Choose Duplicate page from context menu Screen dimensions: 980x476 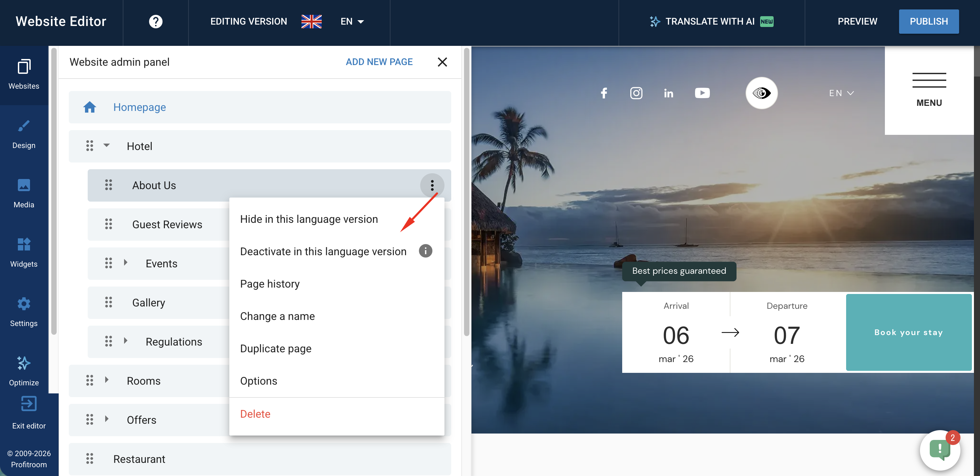click(x=276, y=348)
